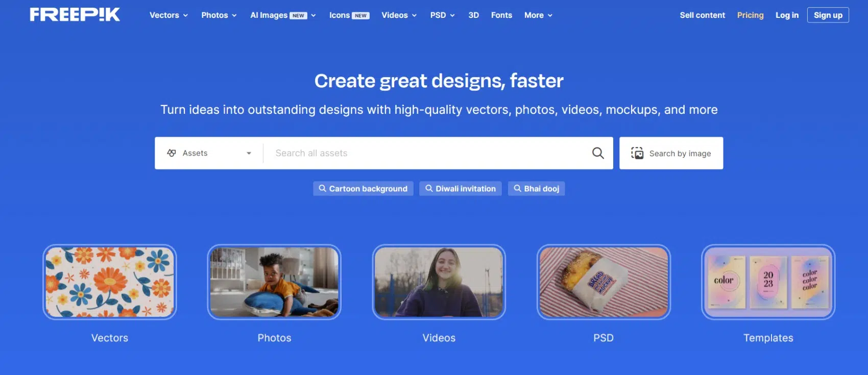Click the Cartoon background search icon
868x375 pixels.
tap(323, 188)
